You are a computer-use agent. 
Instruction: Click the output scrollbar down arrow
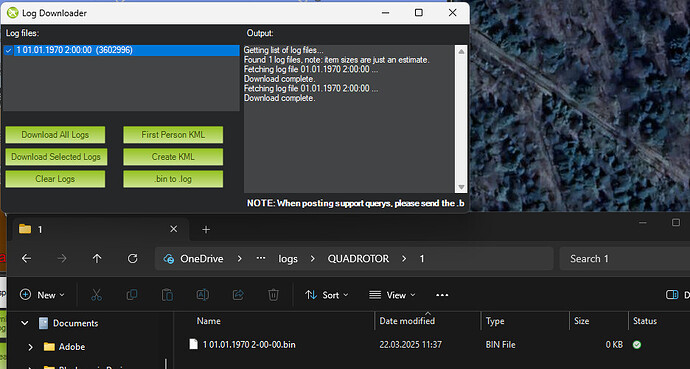click(x=461, y=187)
